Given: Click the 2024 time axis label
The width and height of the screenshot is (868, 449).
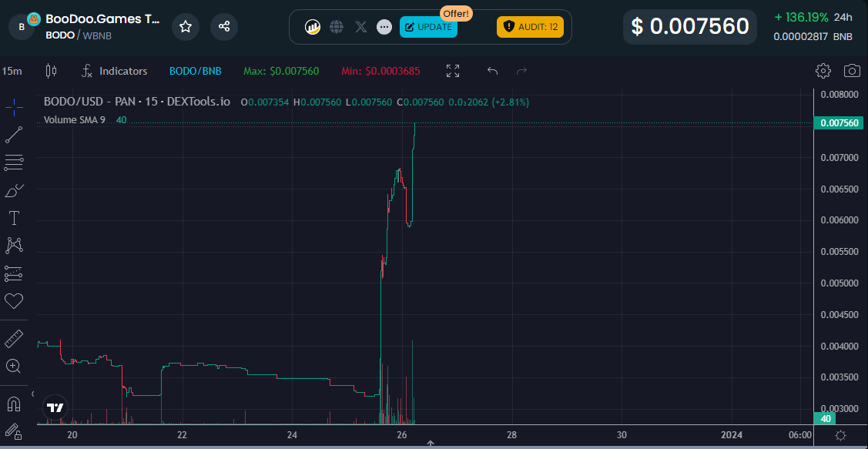Looking at the screenshot, I should tap(732, 434).
